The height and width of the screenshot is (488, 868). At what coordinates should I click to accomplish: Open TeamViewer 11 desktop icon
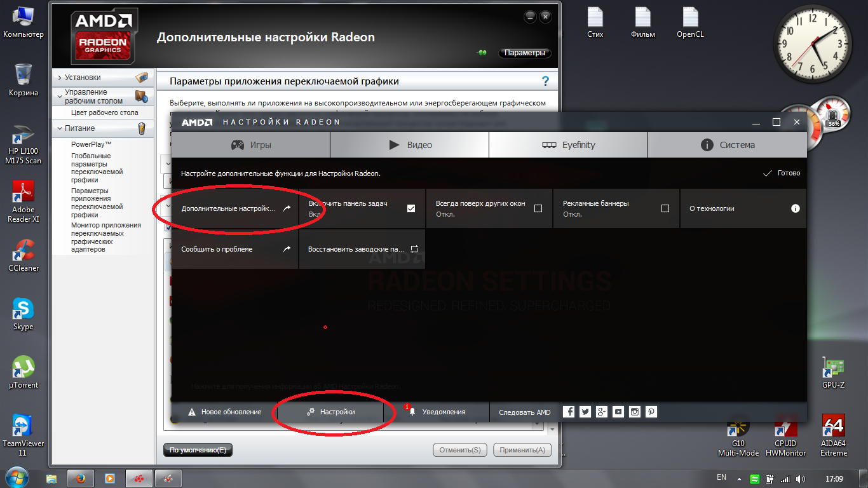pyautogui.click(x=24, y=435)
